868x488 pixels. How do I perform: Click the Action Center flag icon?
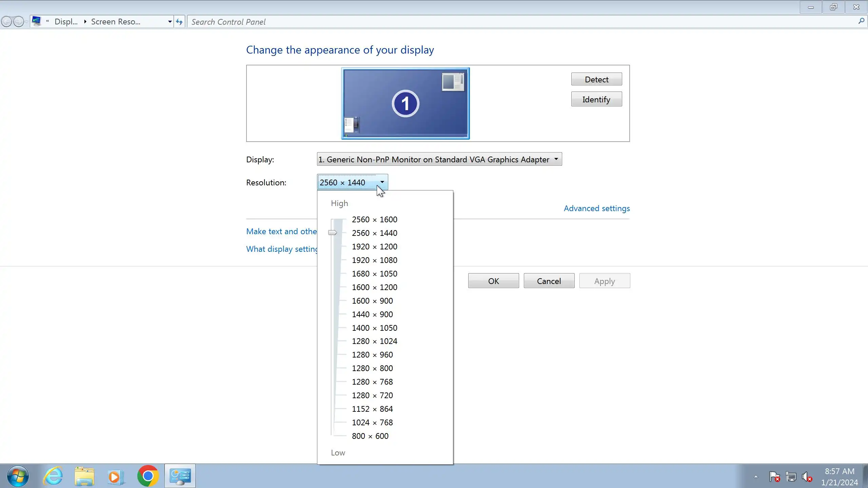coord(774,477)
